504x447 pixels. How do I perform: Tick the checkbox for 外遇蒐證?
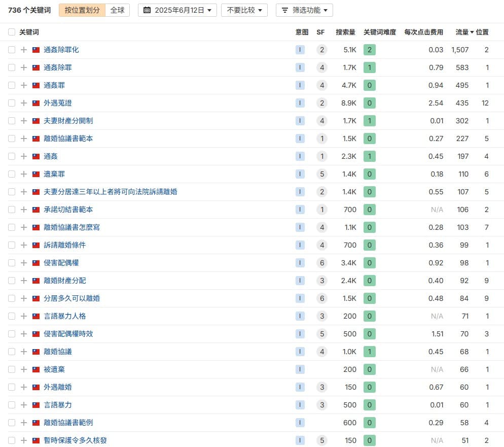click(x=12, y=103)
